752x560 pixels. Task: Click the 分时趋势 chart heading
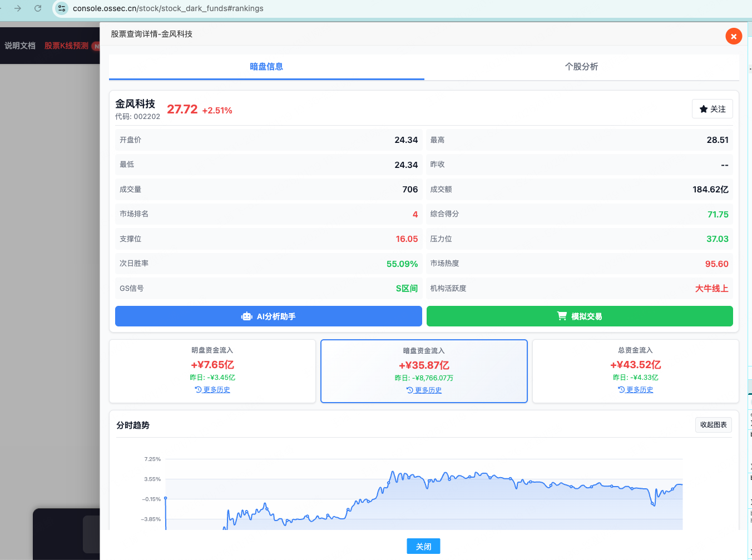[133, 425]
